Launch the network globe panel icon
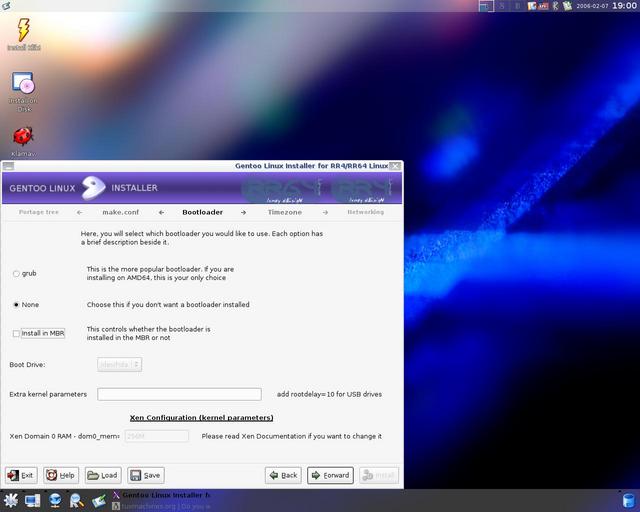The height and width of the screenshot is (512, 640). tap(55, 501)
